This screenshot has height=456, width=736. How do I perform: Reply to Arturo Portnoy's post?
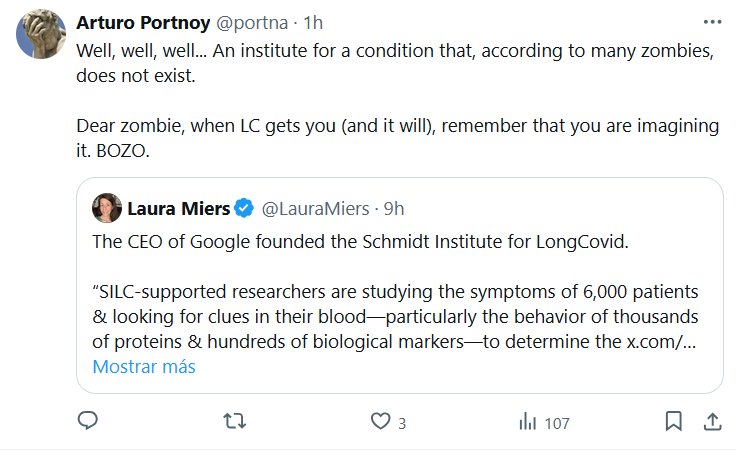[88, 422]
